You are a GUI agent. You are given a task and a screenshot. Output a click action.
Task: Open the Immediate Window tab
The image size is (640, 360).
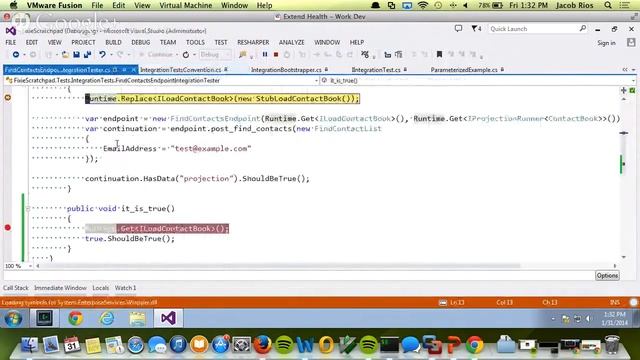(60, 288)
